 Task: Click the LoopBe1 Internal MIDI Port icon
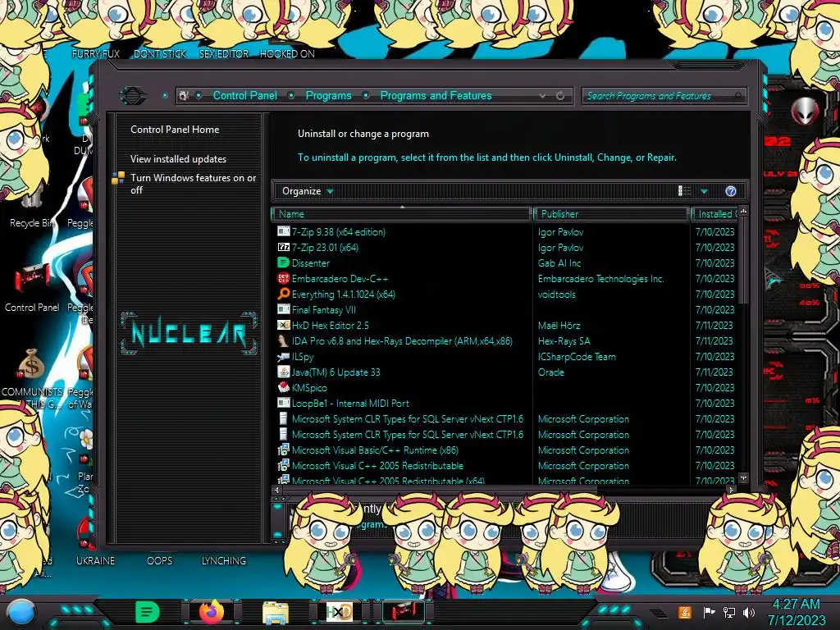tap(283, 403)
